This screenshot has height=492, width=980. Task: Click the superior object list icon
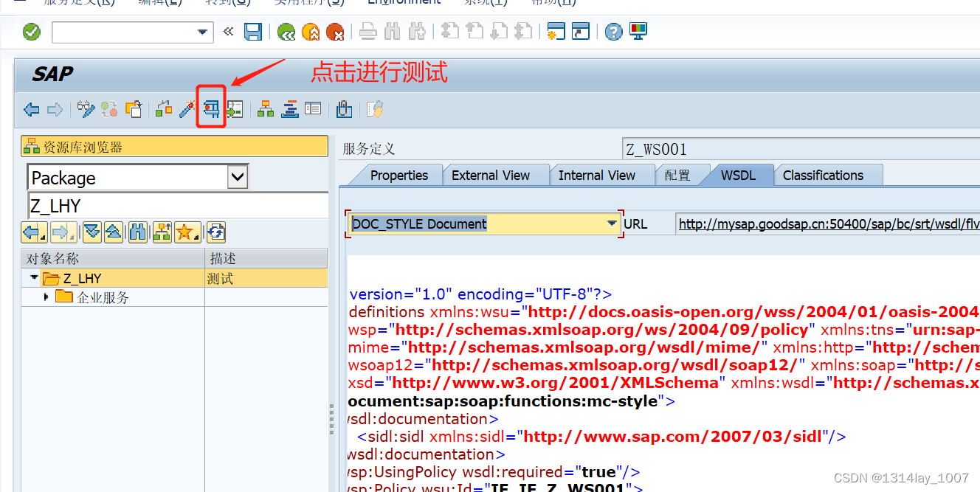point(162,233)
